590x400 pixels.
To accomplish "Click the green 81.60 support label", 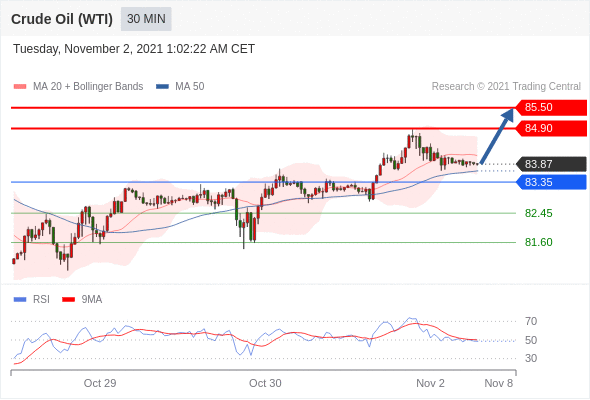I will [x=538, y=242].
